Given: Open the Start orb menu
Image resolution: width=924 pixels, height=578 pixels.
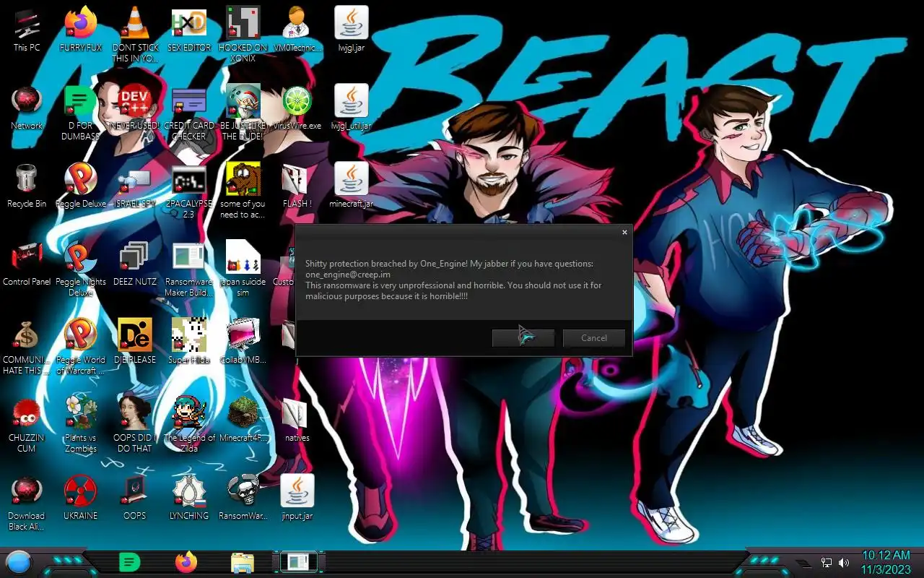Looking at the screenshot, I should tap(19, 562).
